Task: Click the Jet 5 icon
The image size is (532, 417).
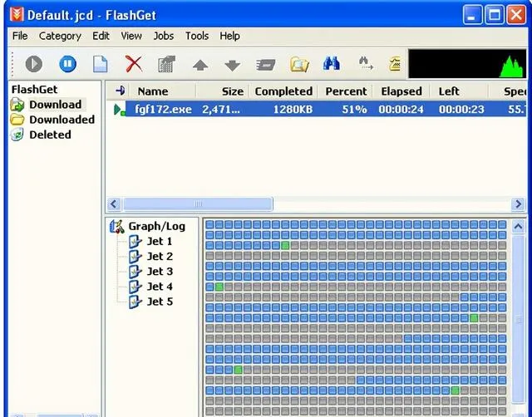Action: [135, 302]
